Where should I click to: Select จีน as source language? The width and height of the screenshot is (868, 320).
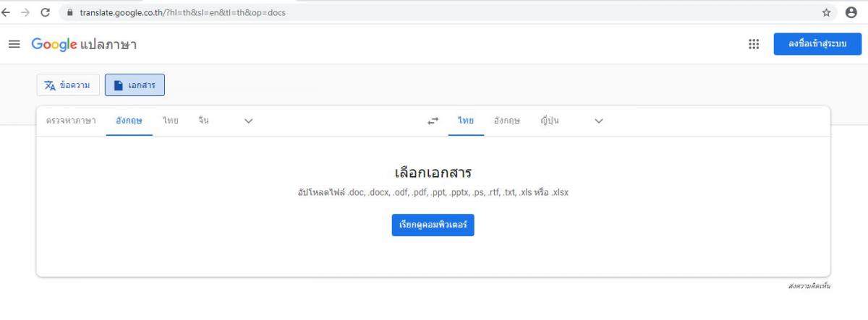click(204, 121)
